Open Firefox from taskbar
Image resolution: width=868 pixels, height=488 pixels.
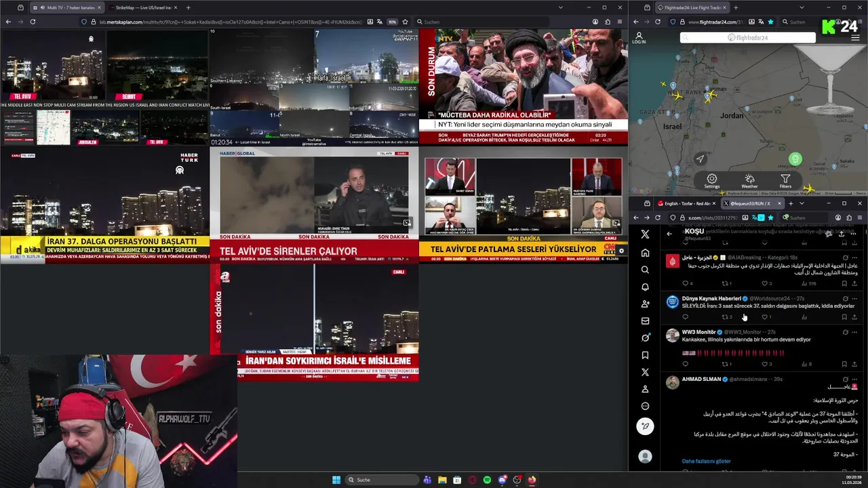tap(532, 480)
